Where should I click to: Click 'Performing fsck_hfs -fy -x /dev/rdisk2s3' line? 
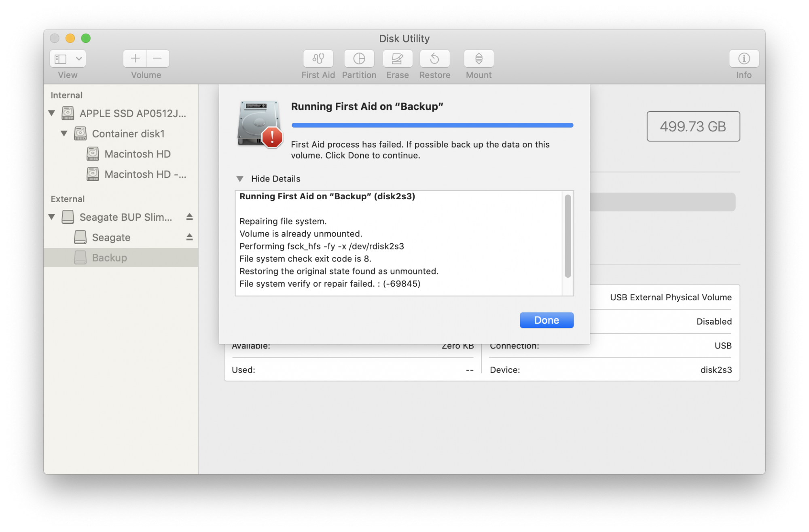point(322,246)
